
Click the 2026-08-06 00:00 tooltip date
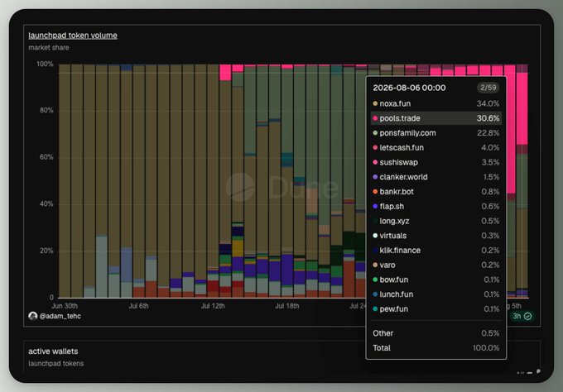click(x=409, y=88)
